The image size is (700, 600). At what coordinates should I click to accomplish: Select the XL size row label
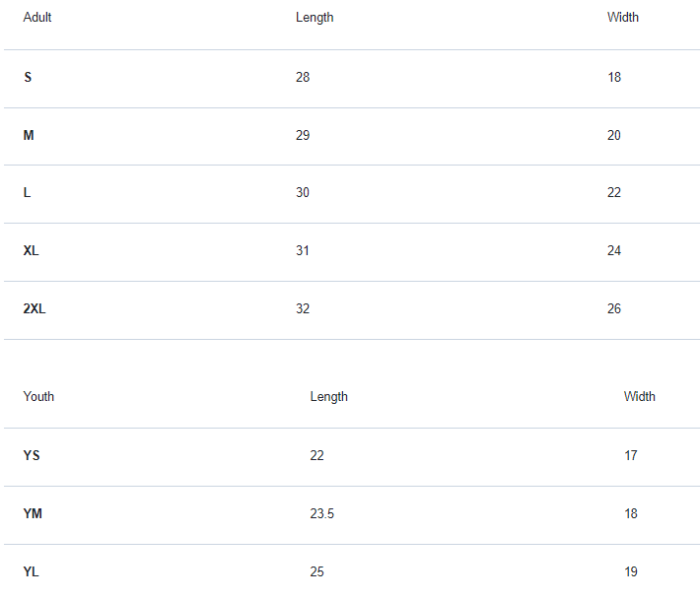(x=32, y=251)
